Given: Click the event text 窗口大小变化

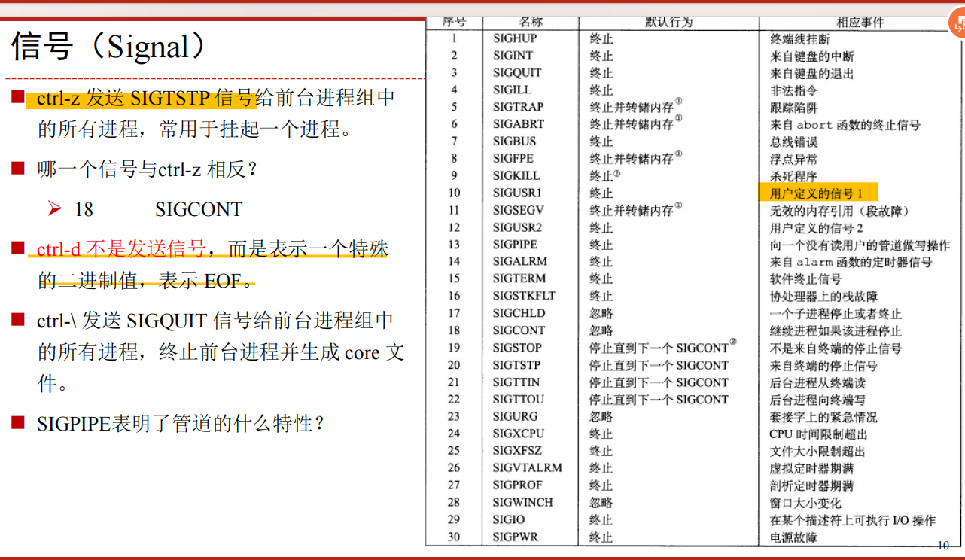Looking at the screenshot, I should click(x=805, y=504).
